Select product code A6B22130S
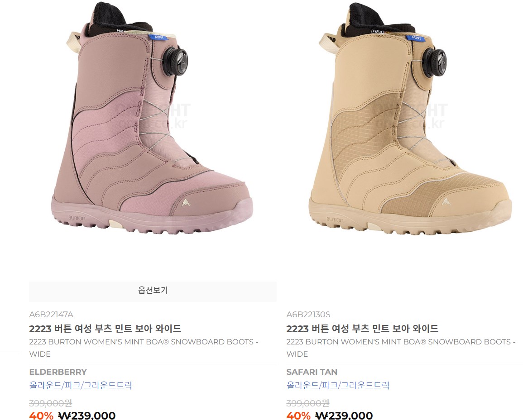 pyautogui.click(x=308, y=315)
